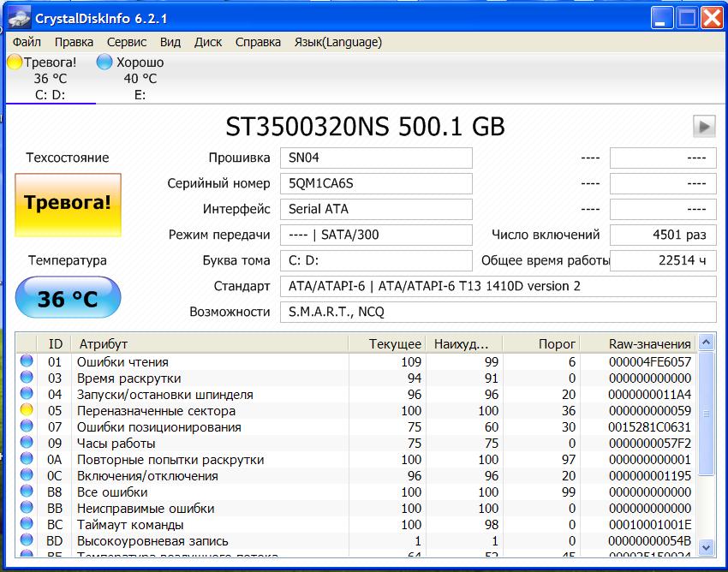Select the Переназначенные сектора attribute name
Viewport: 728px width, 572px height.
(x=156, y=410)
